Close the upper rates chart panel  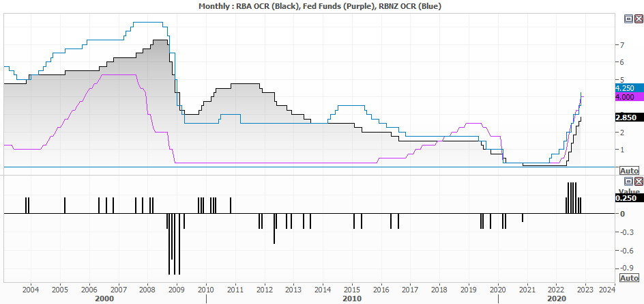point(639,18)
